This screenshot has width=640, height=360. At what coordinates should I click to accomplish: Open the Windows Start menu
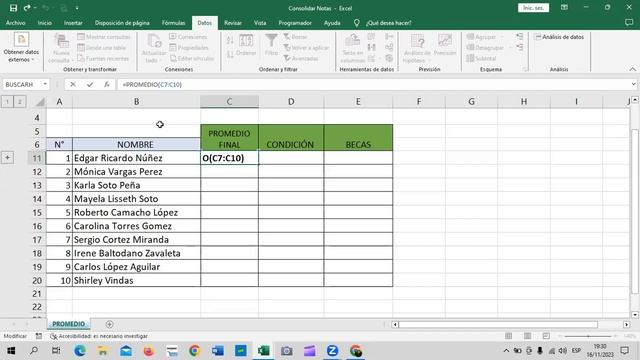(x=11, y=351)
